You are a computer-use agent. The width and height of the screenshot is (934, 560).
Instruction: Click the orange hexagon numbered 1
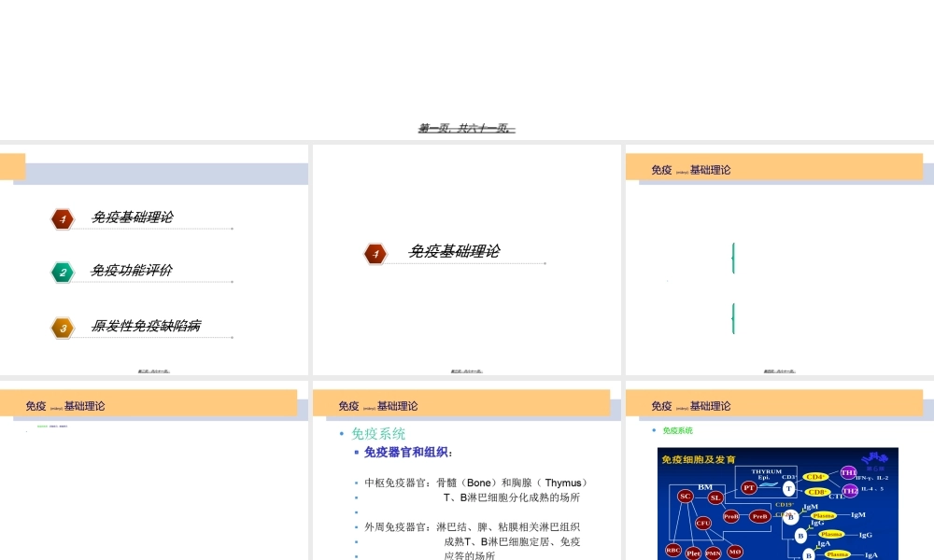[62, 218]
